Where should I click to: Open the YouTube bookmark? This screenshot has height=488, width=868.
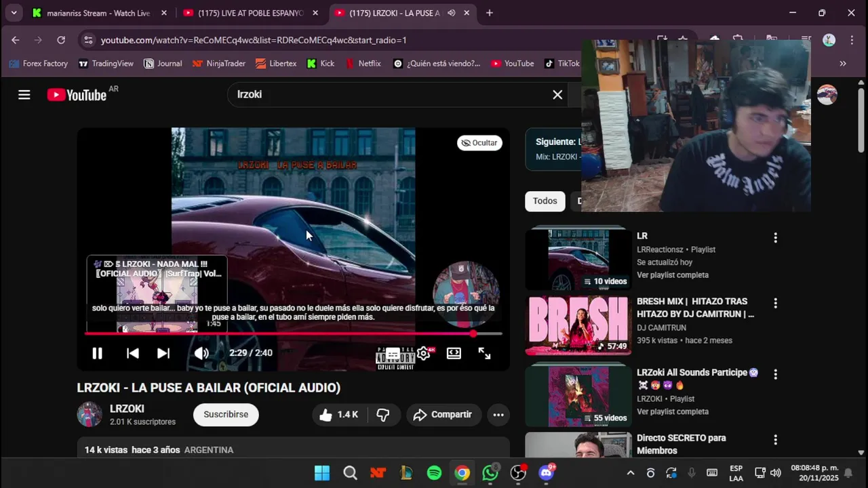click(x=513, y=64)
